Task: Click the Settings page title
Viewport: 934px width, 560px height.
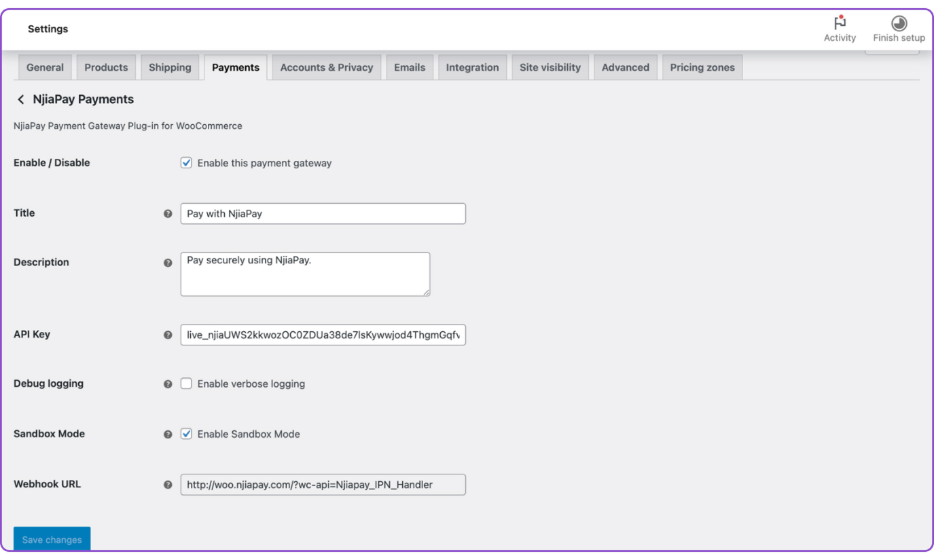Action: [48, 29]
